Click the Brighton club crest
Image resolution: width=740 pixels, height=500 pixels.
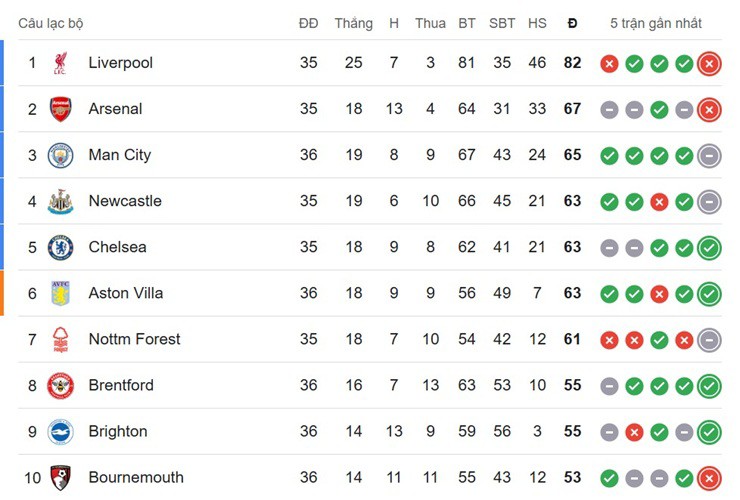[60, 431]
